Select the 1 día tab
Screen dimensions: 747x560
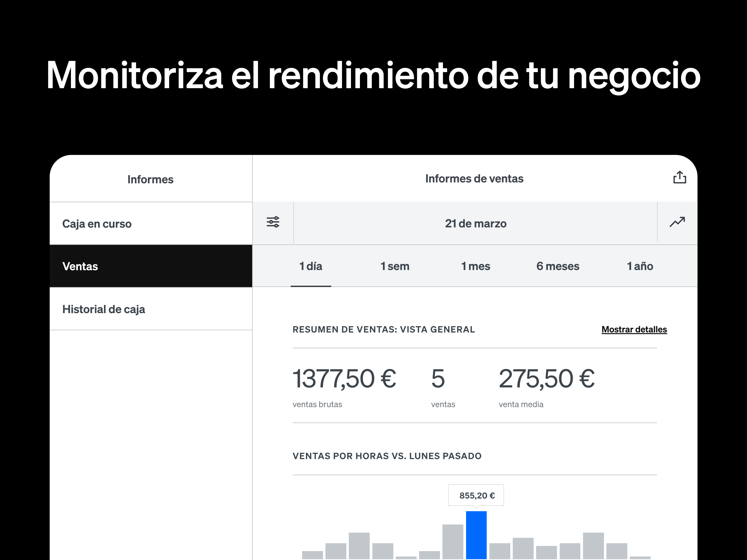tap(311, 266)
